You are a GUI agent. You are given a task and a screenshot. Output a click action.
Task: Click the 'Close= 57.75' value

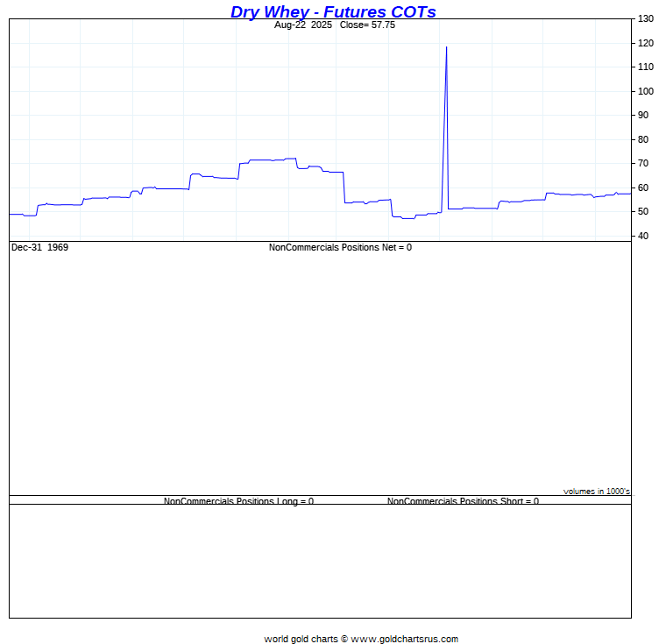click(x=367, y=25)
